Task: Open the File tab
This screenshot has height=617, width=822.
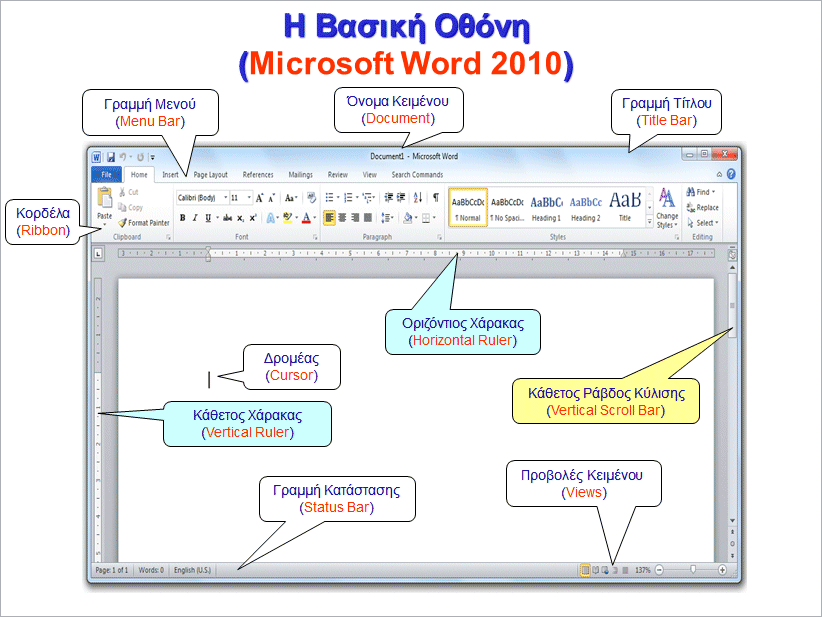Action: point(106,175)
